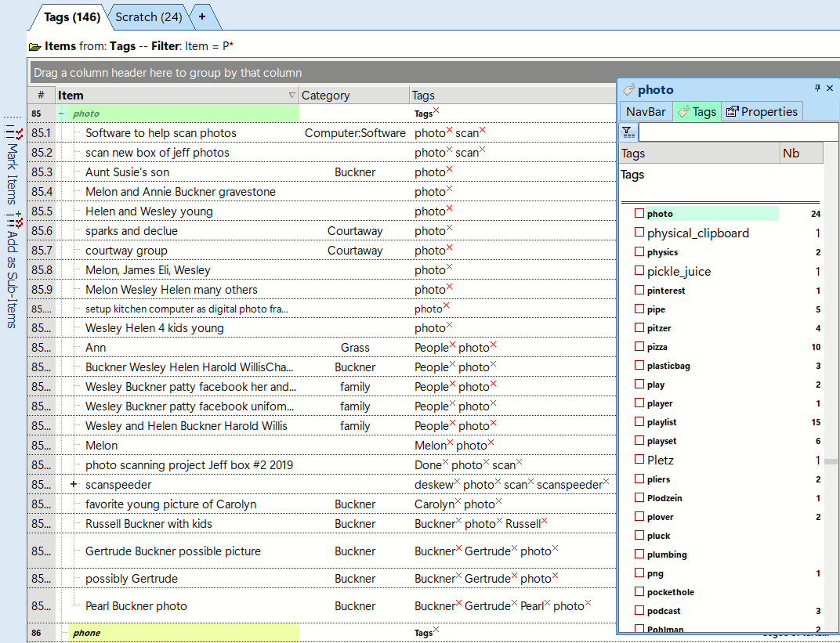Check the pizza tag checkbox
This screenshot has height=643, width=840.
(x=639, y=347)
